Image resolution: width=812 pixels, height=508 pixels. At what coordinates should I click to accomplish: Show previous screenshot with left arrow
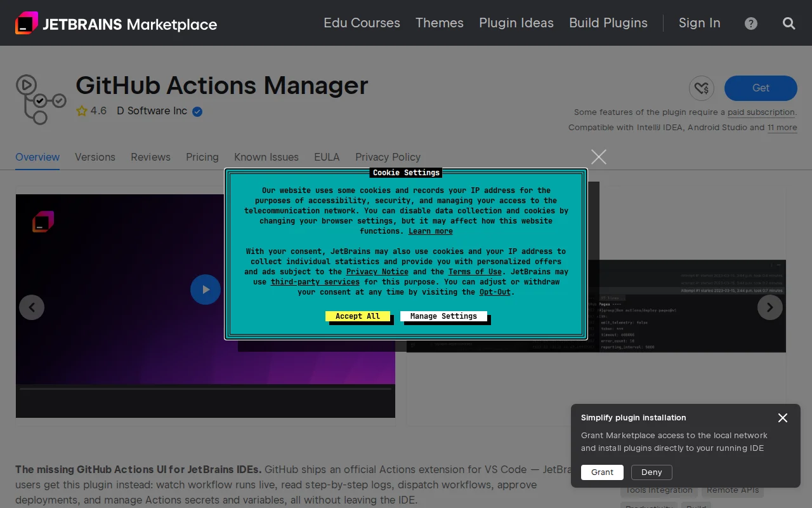[x=32, y=307]
